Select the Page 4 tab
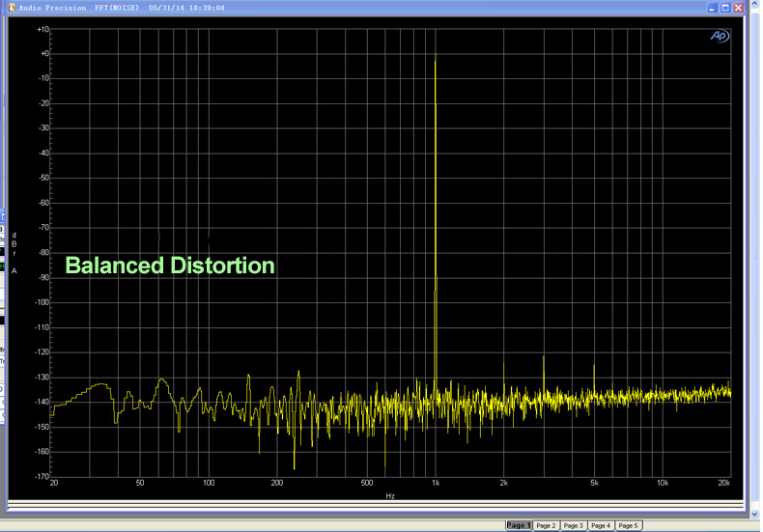Screen dimensions: 763x532 coord(601,525)
